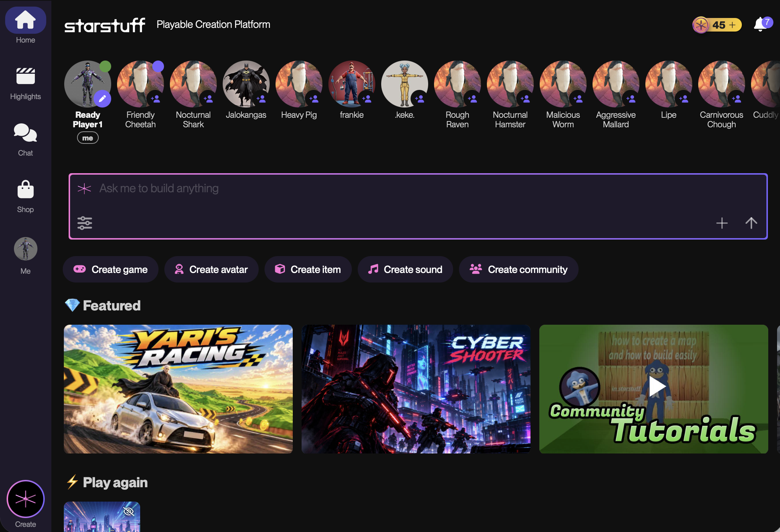The height and width of the screenshot is (532, 780).
Task: Open the Chat sidebar tab
Action: click(25, 140)
